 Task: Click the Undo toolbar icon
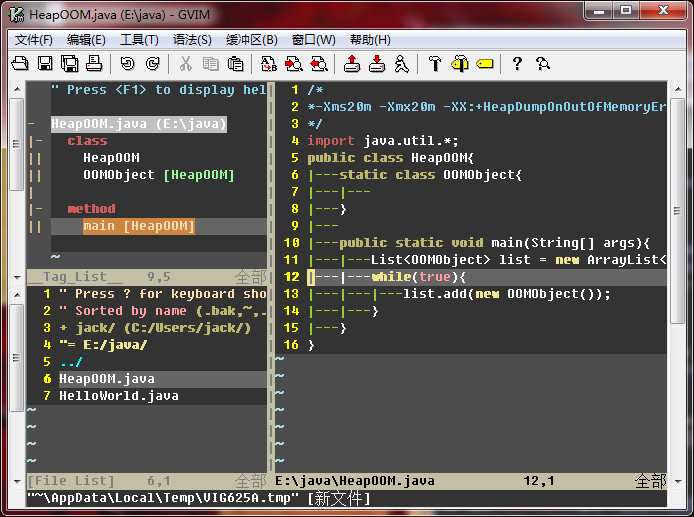(x=127, y=64)
